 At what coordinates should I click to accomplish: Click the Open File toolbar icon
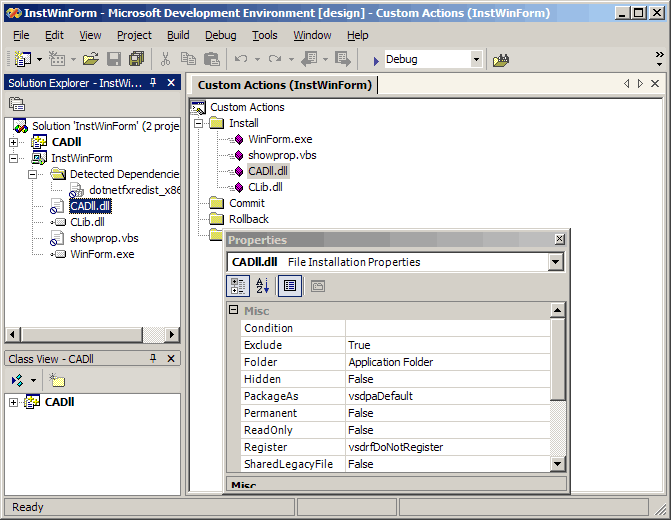(90, 60)
